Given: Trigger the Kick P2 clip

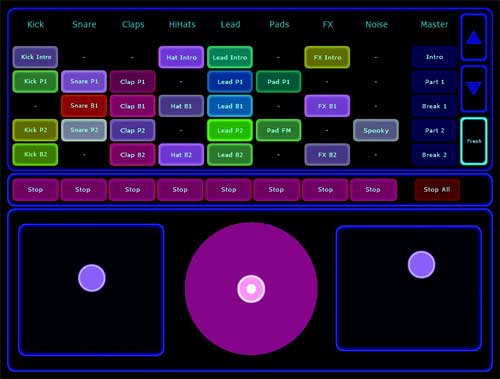Looking at the screenshot, I should pos(35,130).
